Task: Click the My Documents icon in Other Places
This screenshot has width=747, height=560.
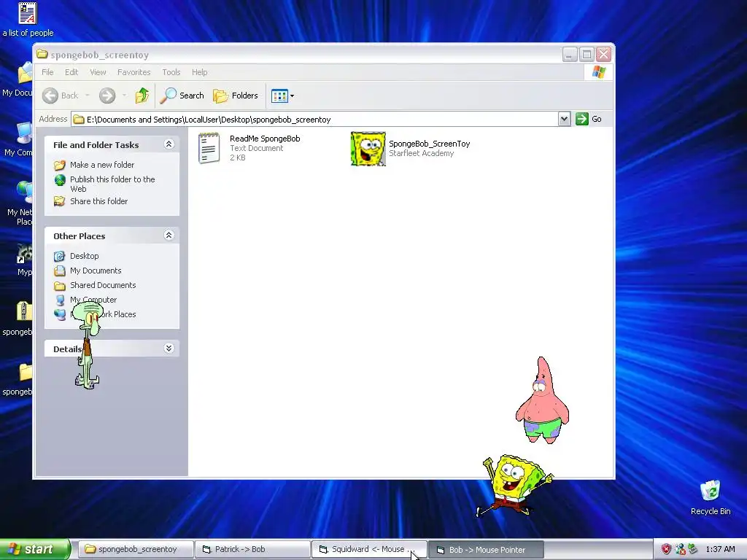Action: point(60,271)
